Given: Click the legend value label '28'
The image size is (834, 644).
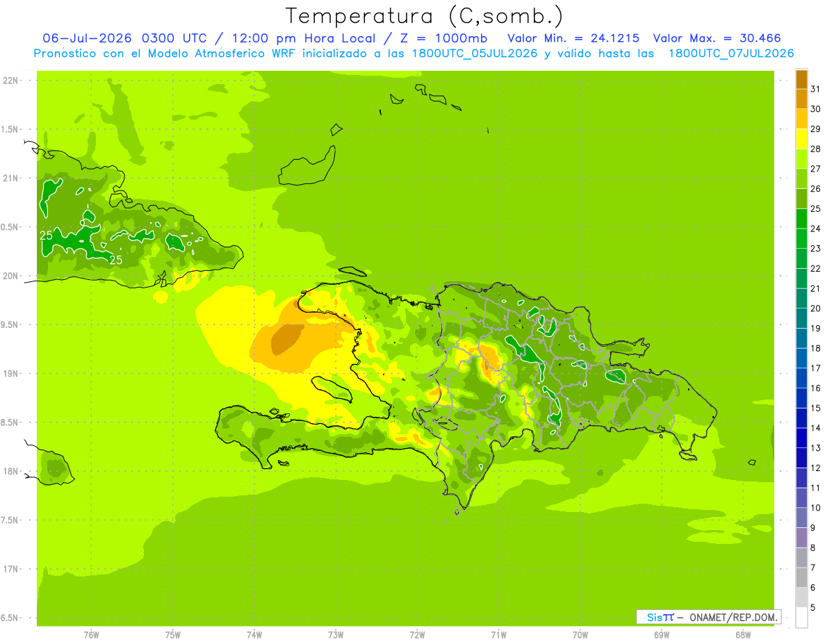Looking at the screenshot, I should click(815, 149).
